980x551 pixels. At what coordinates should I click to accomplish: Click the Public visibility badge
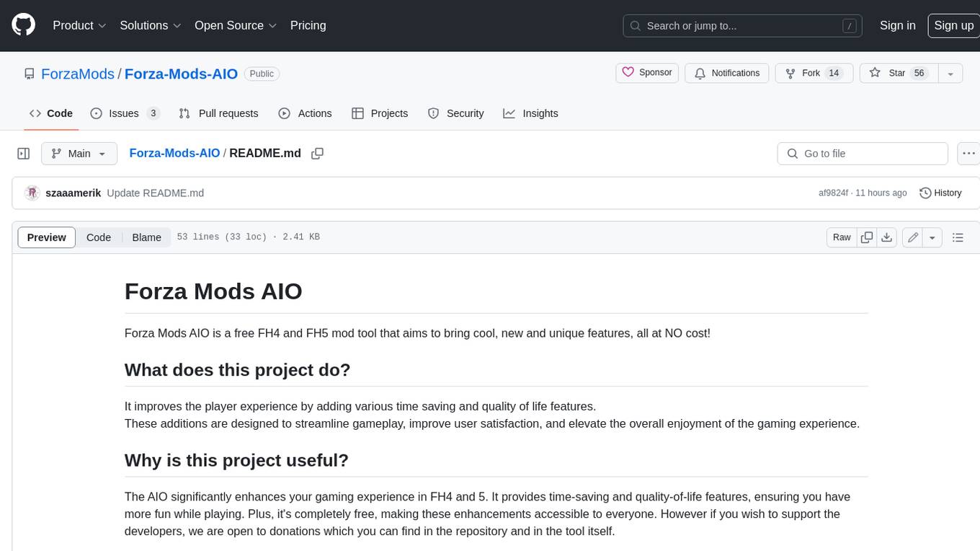(262, 74)
